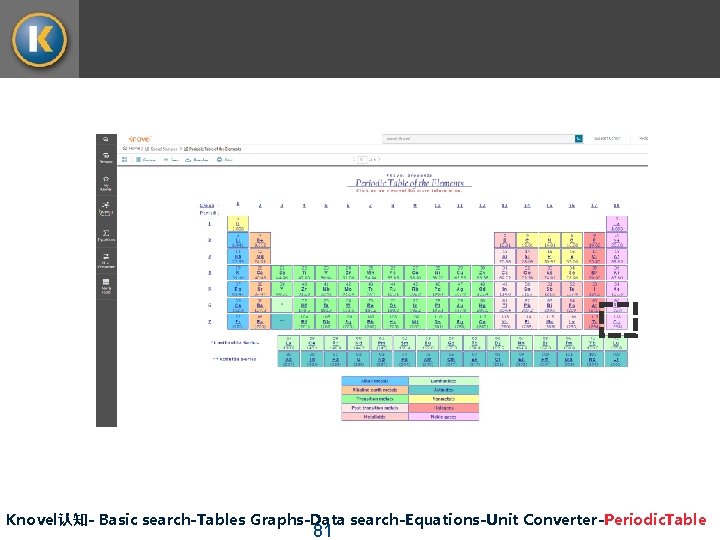The height and width of the screenshot is (540, 720).
Task: Select the nickel (Ni) element cell
Action: pyautogui.click(x=437, y=273)
